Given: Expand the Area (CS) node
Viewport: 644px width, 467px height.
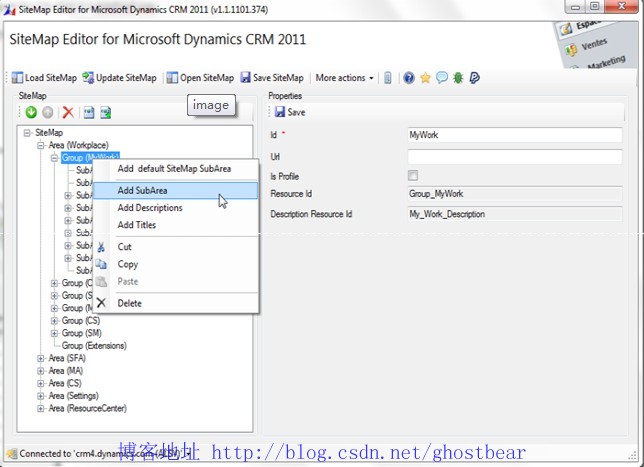Looking at the screenshot, I should point(40,383).
